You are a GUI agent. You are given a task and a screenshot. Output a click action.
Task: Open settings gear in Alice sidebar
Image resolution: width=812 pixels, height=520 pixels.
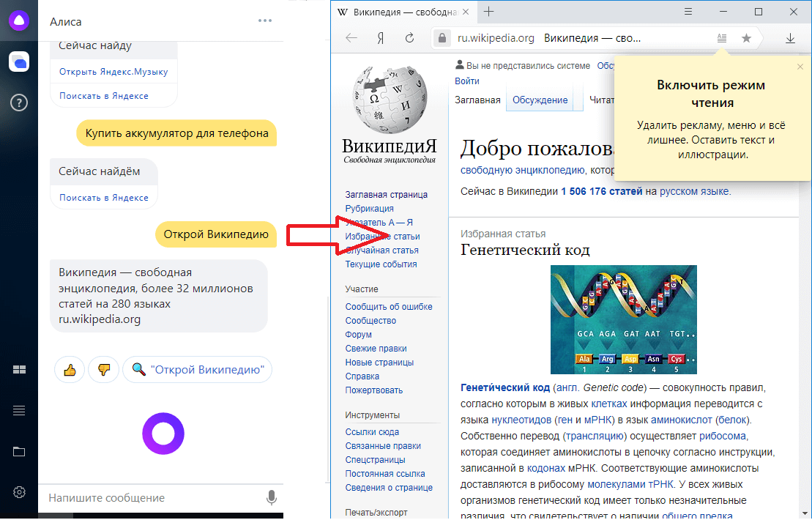19,492
